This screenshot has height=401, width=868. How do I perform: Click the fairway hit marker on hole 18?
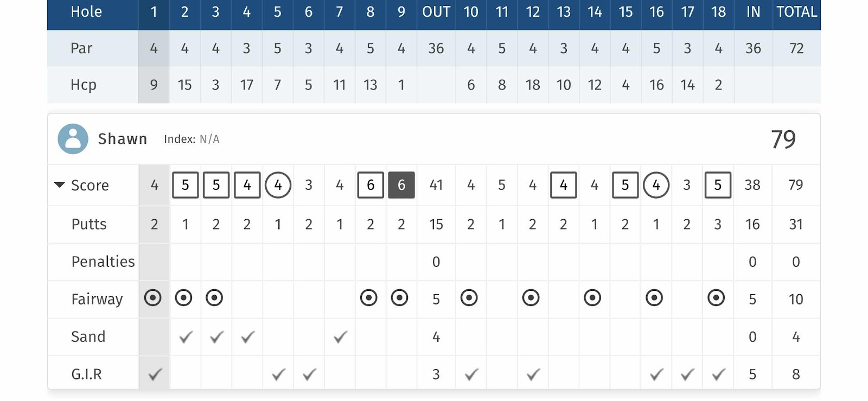(x=716, y=298)
